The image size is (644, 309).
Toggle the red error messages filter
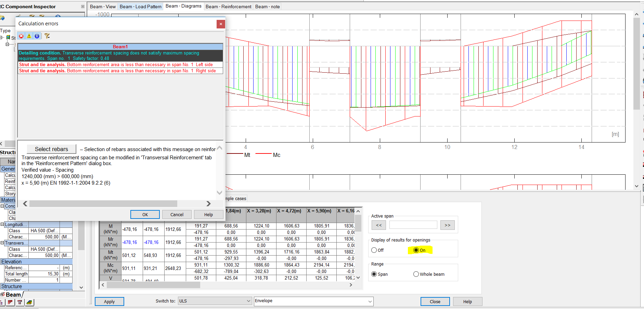(21, 36)
